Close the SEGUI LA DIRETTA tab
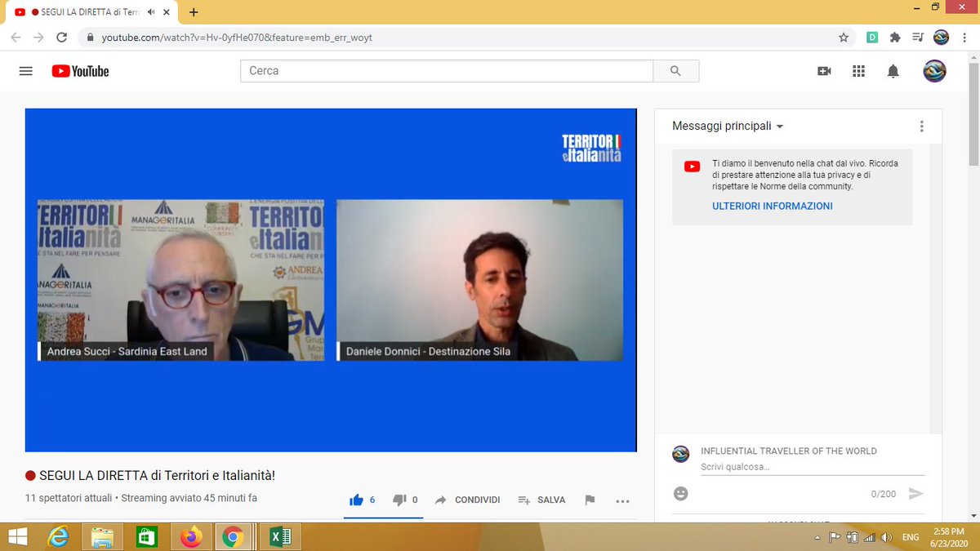This screenshot has height=551, width=980. [x=168, y=12]
